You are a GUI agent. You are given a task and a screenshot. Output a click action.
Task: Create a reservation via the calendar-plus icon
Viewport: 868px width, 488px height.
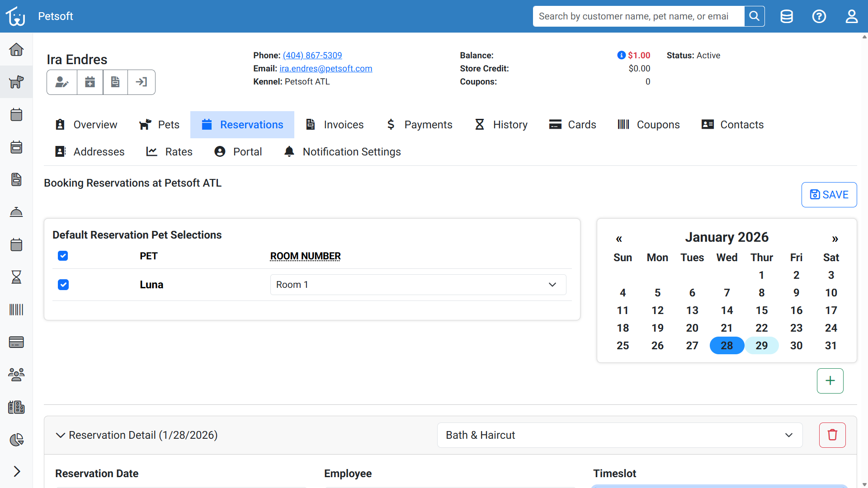tap(90, 82)
